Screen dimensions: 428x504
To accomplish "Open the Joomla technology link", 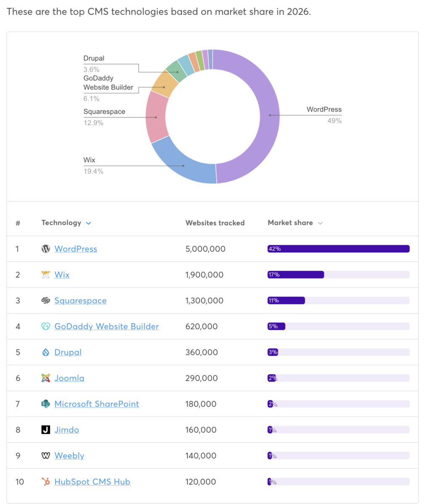I will (x=69, y=378).
